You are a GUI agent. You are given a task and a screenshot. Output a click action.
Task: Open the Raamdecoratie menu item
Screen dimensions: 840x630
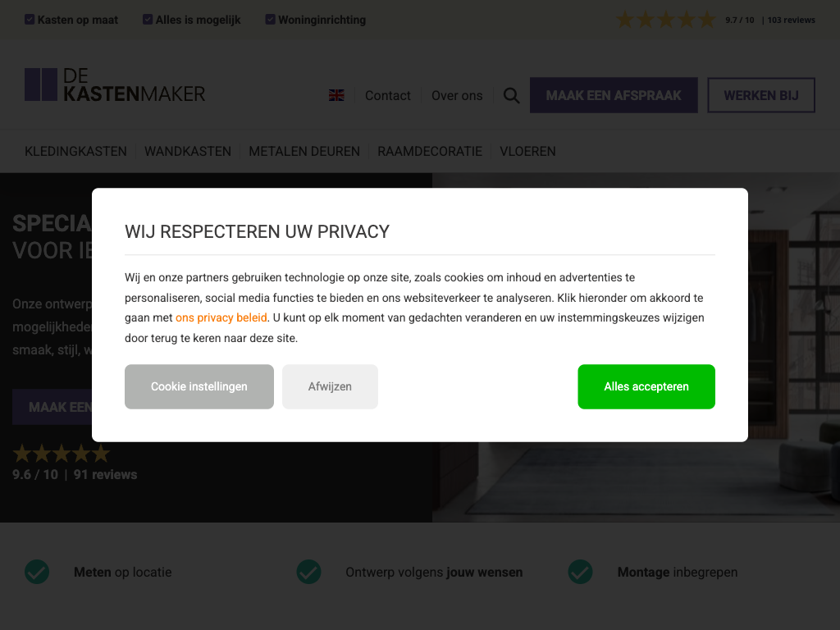pos(430,151)
